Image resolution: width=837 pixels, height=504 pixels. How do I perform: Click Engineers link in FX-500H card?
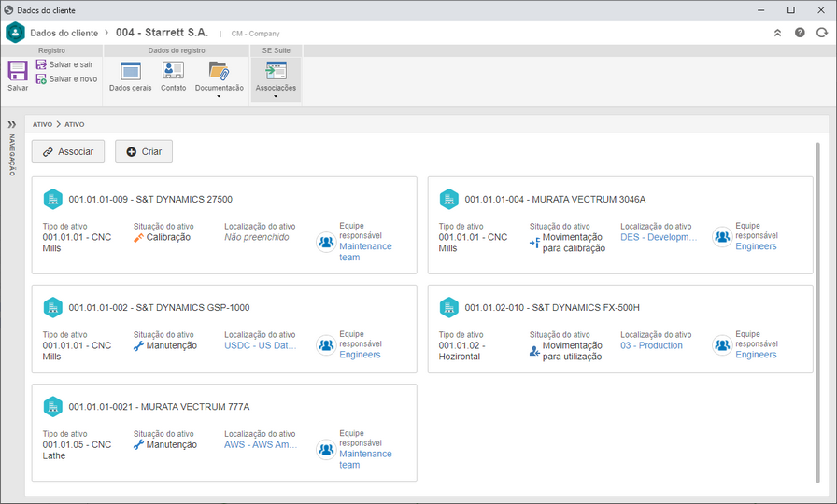(x=756, y=355)
